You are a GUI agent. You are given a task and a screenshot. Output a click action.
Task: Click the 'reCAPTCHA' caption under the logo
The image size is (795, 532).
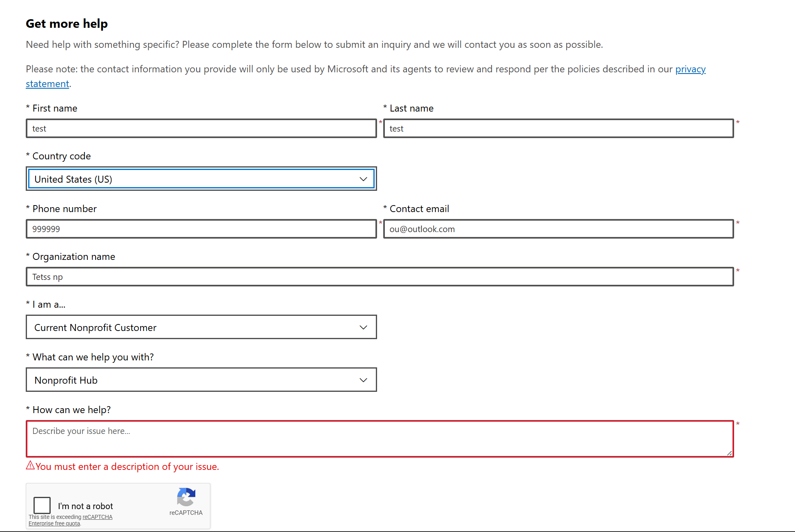[x=186, y=512]
